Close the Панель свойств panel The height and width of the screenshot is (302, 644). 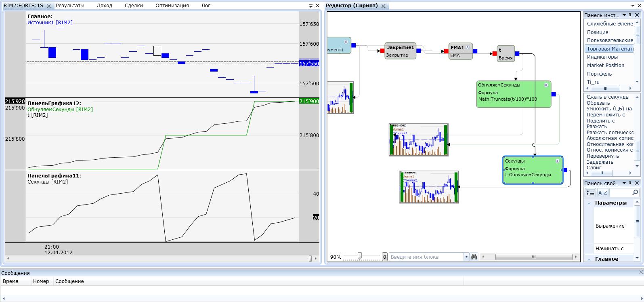click(x=637, y=183)
